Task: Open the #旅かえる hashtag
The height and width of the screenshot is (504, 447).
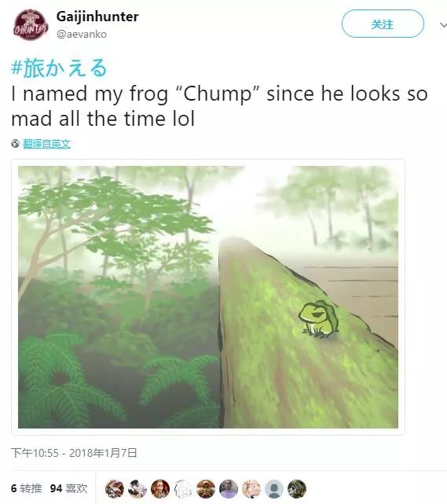Action: tap(59, 68)
